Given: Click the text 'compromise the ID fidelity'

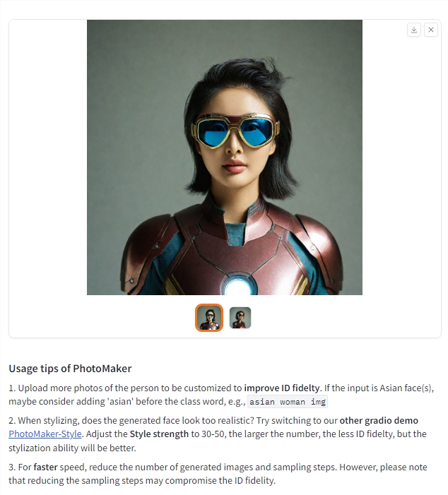Looking at the screenshot, I should pos(220,480).
